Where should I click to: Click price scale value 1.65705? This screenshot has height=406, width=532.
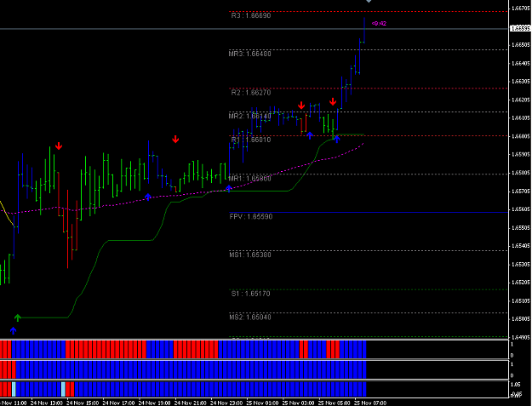coord(520,192)
